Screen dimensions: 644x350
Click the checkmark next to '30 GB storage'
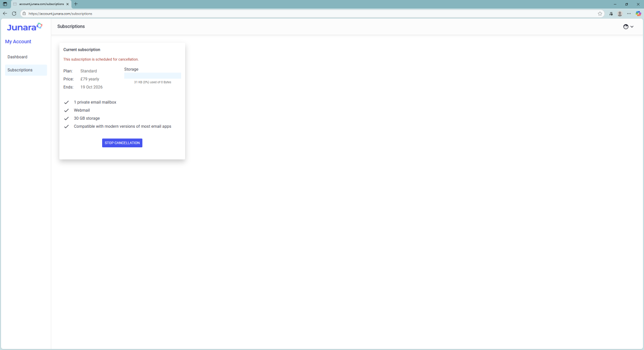click(66, 119)
